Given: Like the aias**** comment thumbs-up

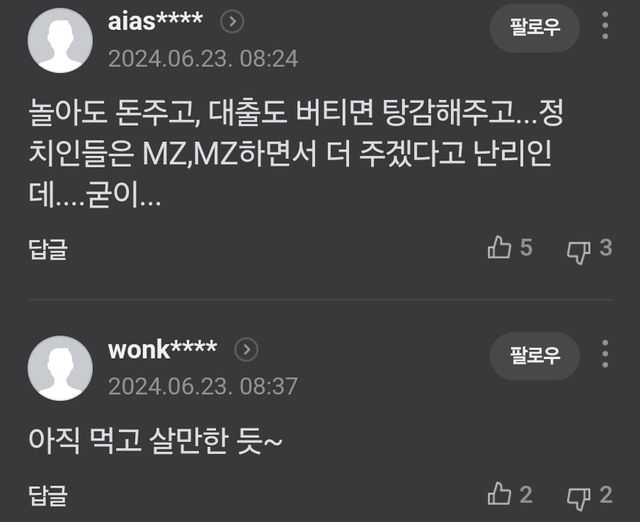Looking at the screenshot, I should (499, 247).
